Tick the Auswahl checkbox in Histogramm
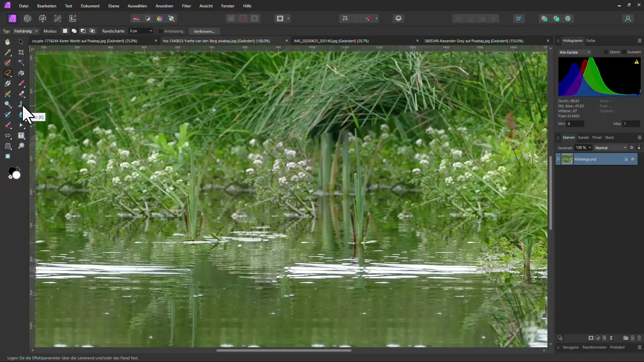The height and width of the screenshot is (362, 644). coord(624,52)
